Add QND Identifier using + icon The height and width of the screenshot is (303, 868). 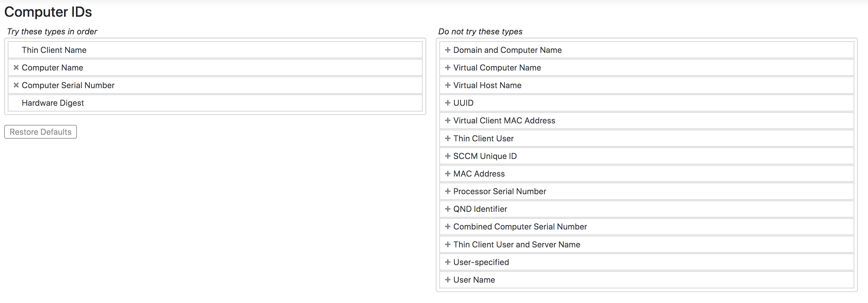tap(447, 209)
